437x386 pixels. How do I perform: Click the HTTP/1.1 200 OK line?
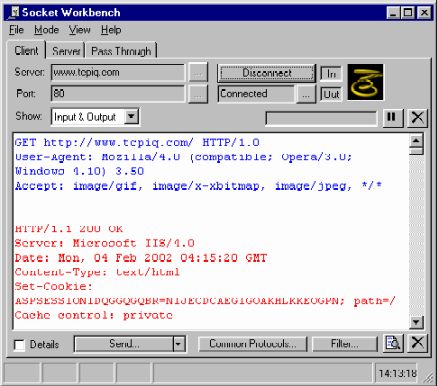coord(69,229)
